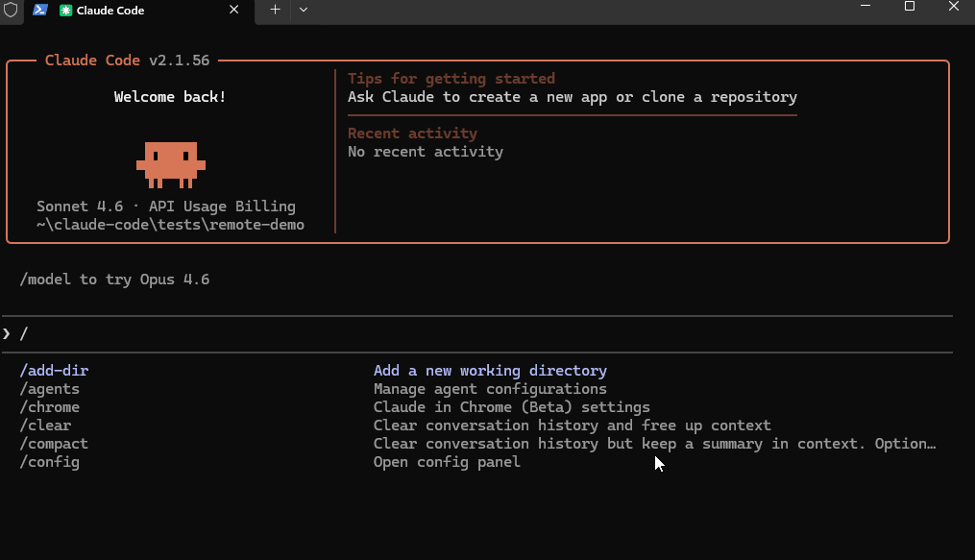
Task: Click 'Manage agent configurations' description
Action: 490,389
